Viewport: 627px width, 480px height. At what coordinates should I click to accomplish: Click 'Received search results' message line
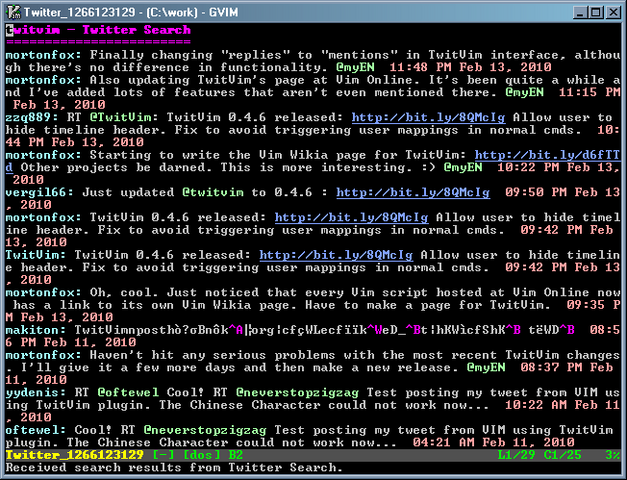(x=174, y=468)
